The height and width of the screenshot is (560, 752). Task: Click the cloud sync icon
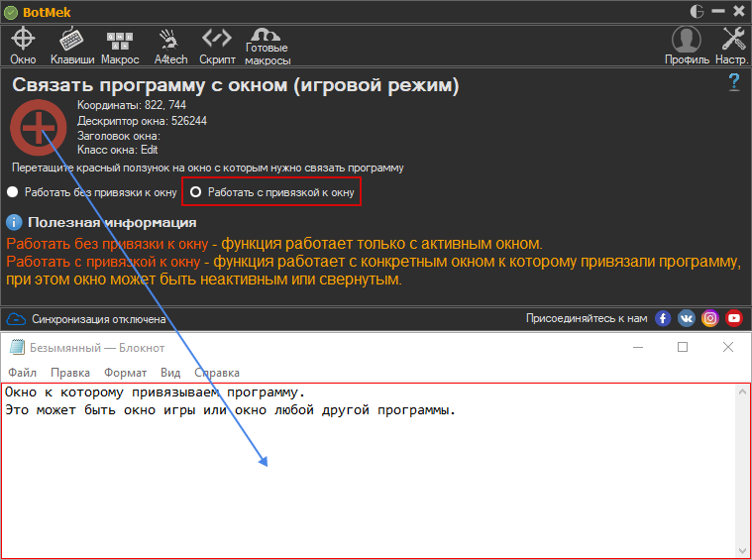[16, 319]
